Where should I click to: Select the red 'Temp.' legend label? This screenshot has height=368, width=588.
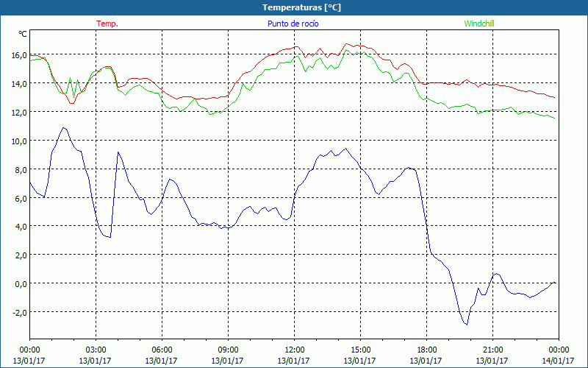pyautogui.click(x=107, y=24)
